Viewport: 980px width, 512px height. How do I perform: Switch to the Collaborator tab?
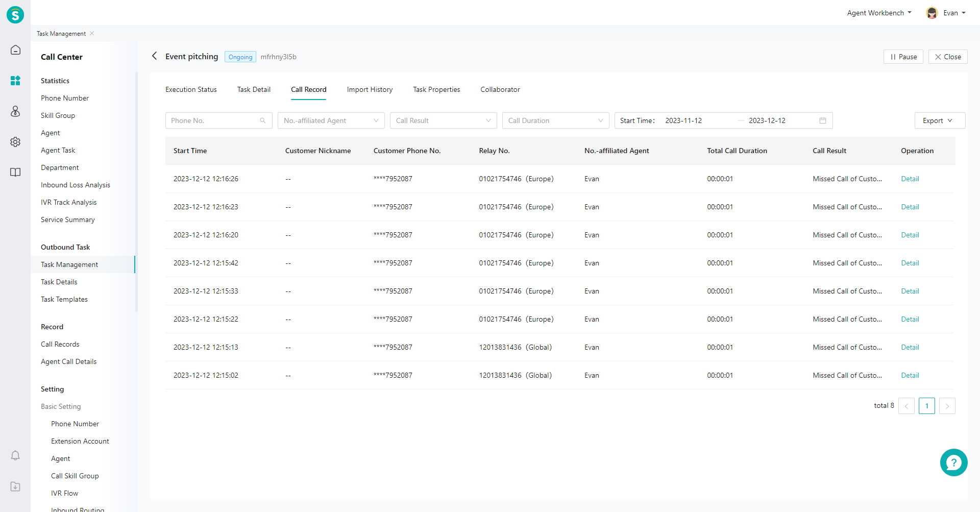[x=500, y=89]
